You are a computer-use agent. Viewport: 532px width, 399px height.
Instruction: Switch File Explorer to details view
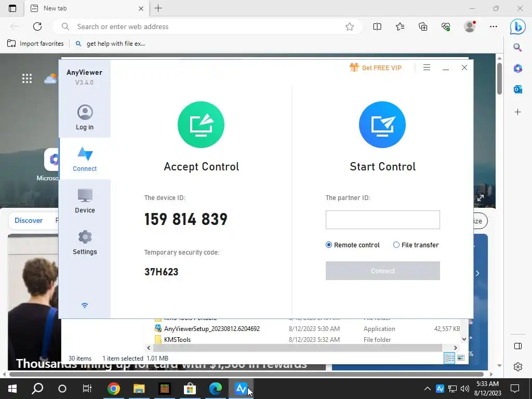point(449,358)
